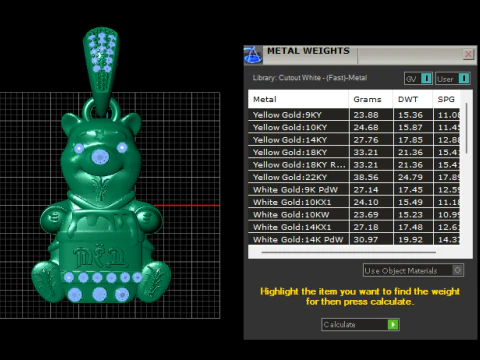
Task: Click the Library: Cutout White label
Action: click(310, 78)
